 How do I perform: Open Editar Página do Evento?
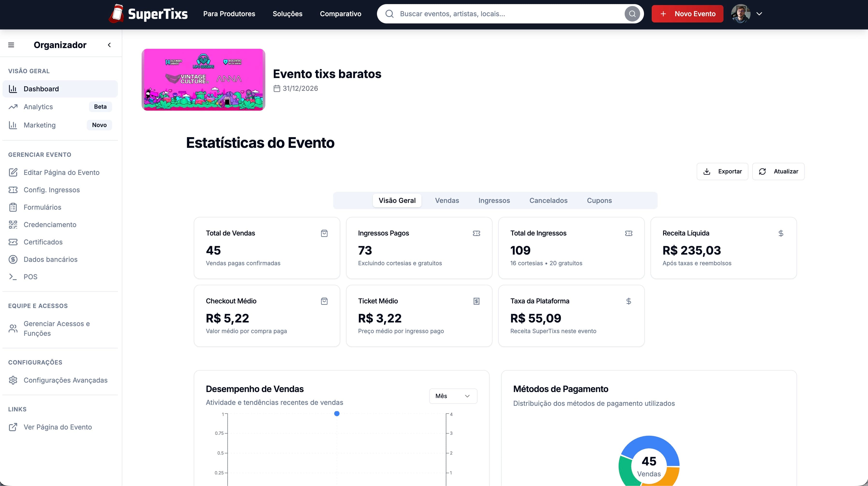click(x=60, y=172)
